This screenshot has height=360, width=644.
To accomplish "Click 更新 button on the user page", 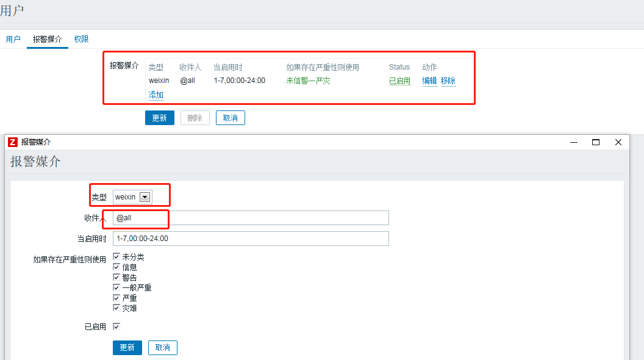I will 160,118.
